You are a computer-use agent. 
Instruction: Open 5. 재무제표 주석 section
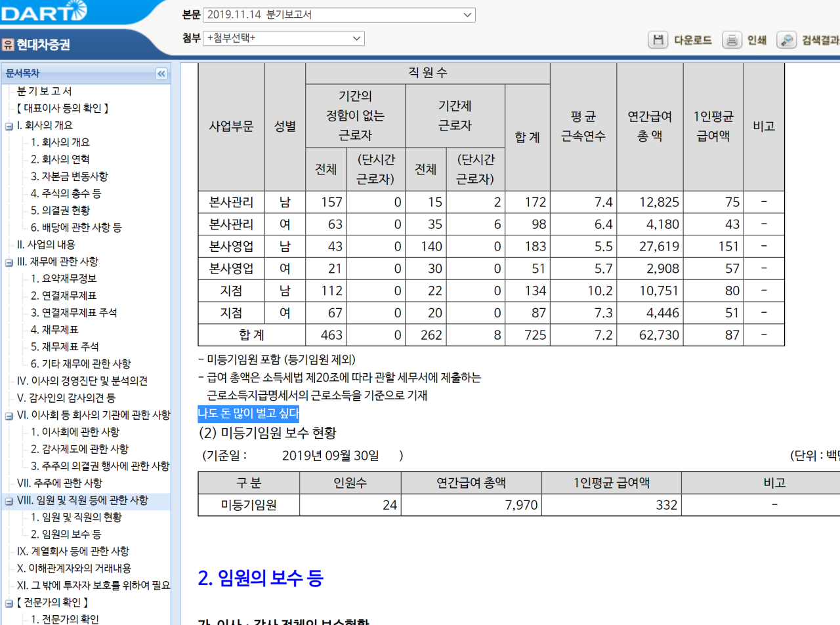click(x=65, y=347)
